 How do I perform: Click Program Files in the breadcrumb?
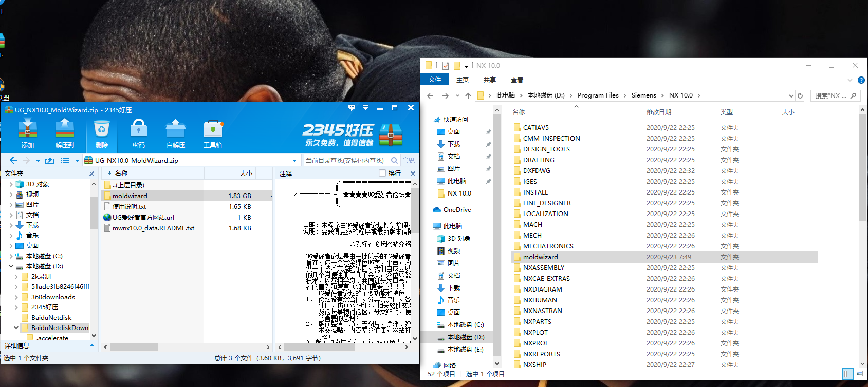598,95
